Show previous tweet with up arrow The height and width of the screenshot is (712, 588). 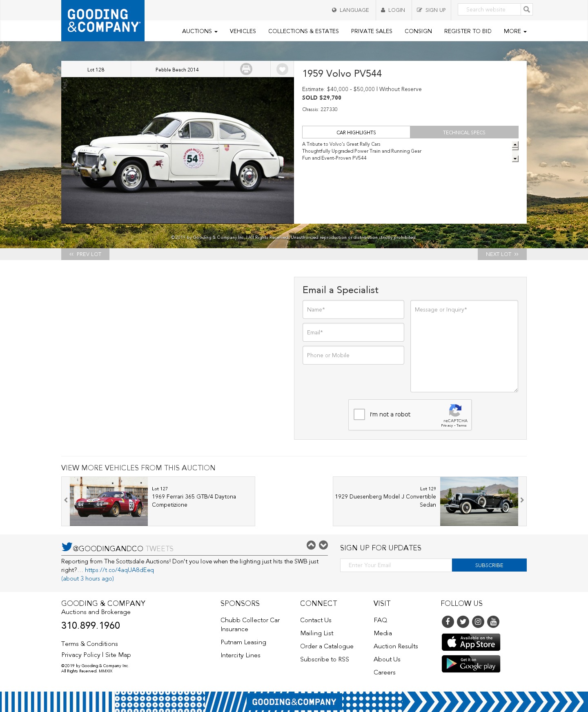coord(311,545)
